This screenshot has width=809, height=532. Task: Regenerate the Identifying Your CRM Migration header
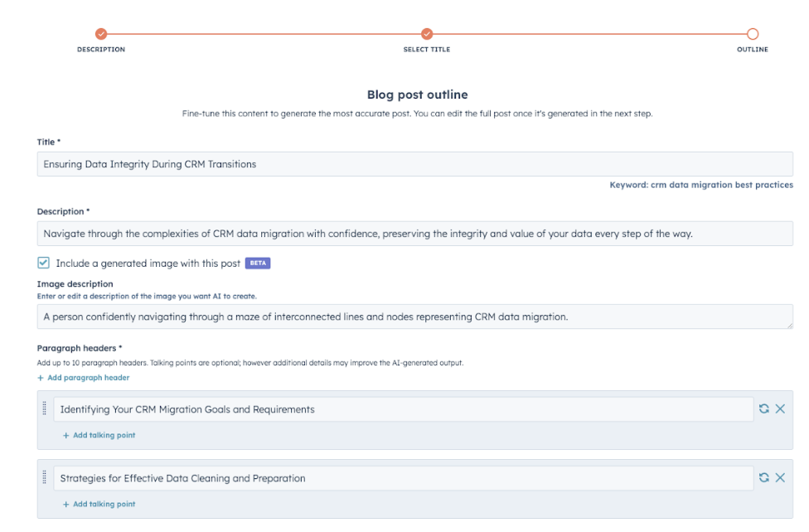764,409
